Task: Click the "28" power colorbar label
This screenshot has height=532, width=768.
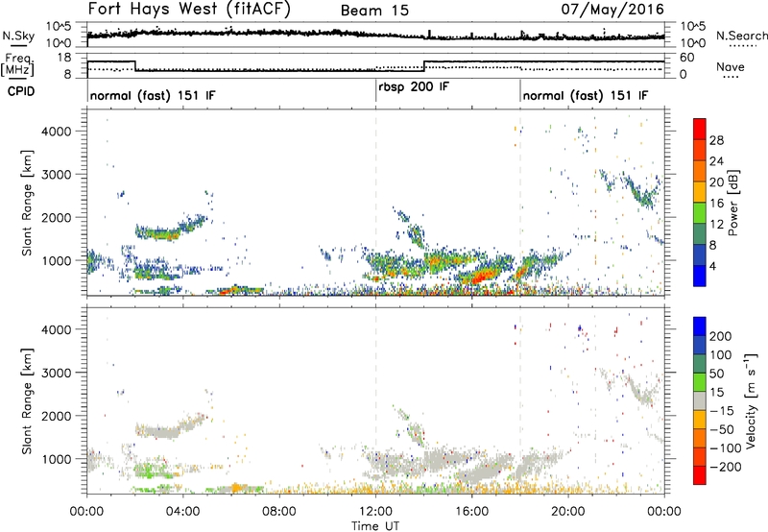Action: 716,140
